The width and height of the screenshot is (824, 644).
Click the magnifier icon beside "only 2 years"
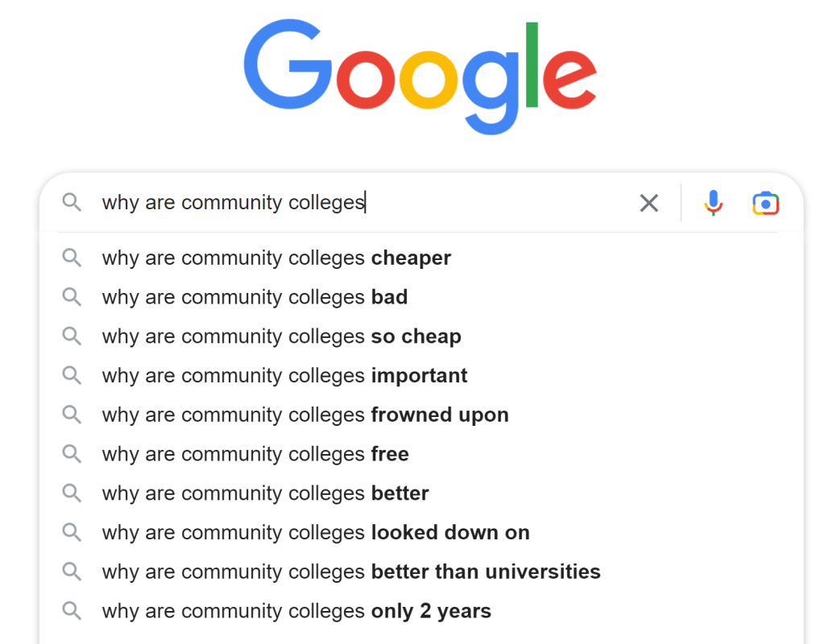click(72, 611)
